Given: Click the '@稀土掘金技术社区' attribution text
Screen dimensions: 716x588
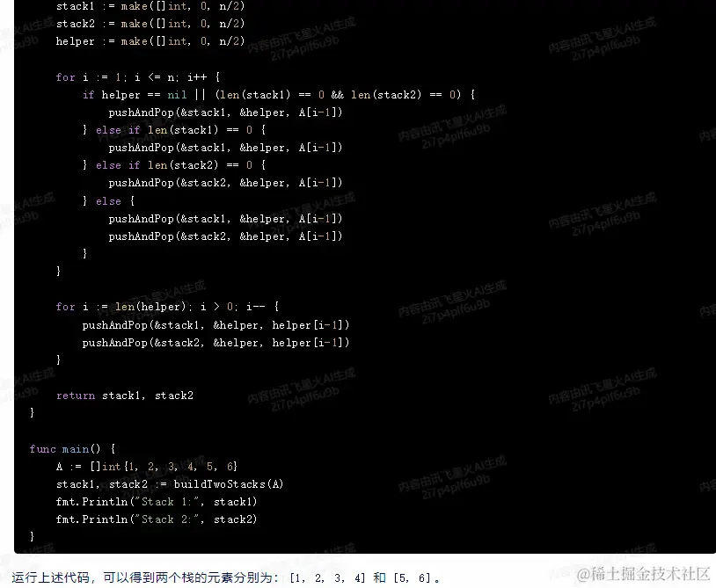Looking at the screenshot, I should [x=643, y=574].
